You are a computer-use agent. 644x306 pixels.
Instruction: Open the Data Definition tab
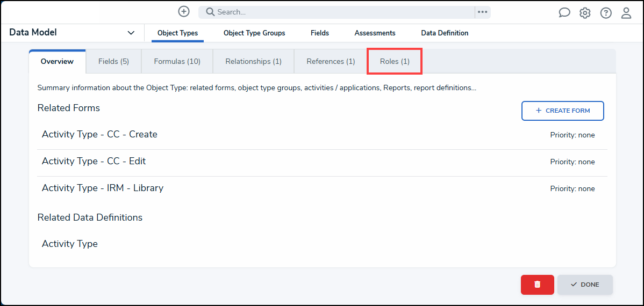tap(445, 33)
